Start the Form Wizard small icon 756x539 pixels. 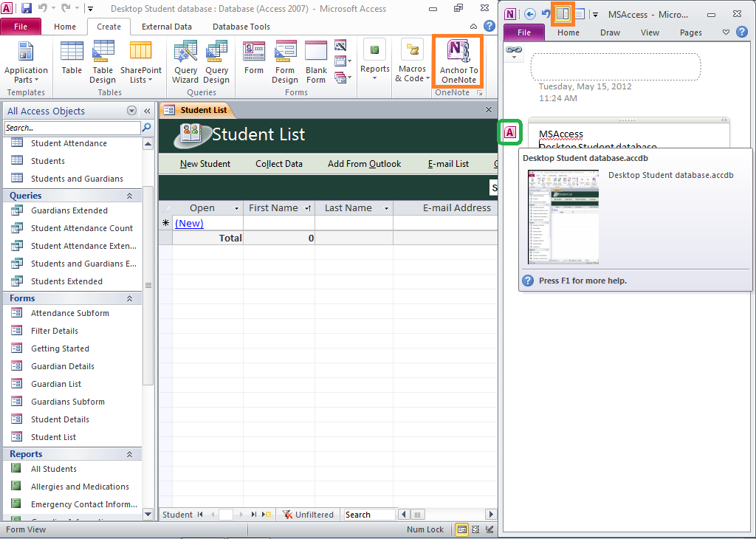(x=340, y=46)
